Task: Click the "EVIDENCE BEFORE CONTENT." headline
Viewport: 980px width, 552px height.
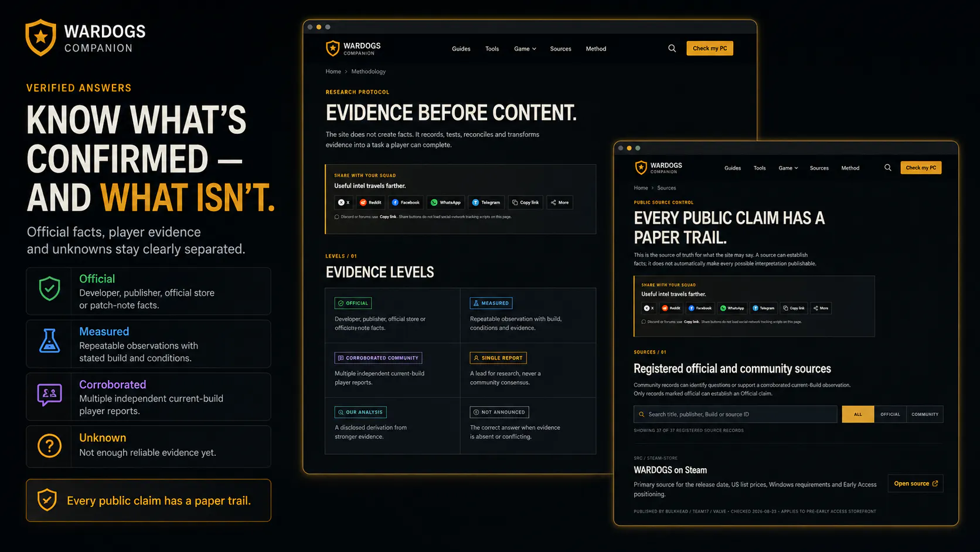Action: point(451,113)
